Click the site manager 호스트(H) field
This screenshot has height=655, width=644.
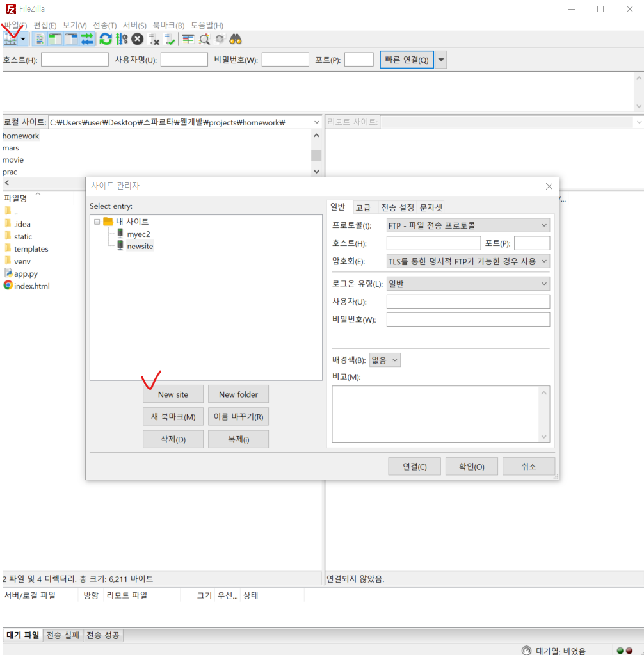click(x=433, y=243)
